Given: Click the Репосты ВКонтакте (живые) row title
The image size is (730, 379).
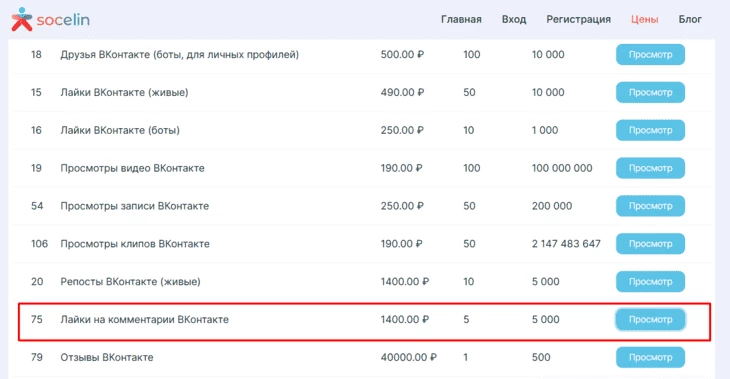Looking at the screenshot, I should [x=130, y=282].
